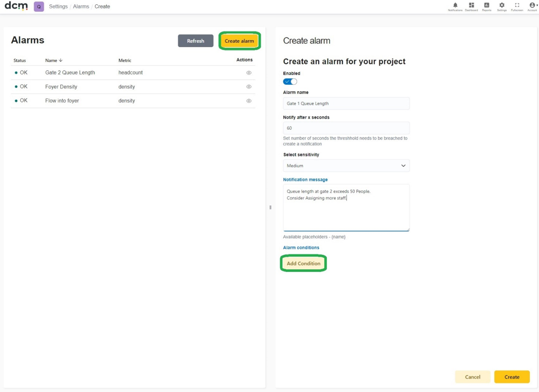Image resolution: width=539 pixels, height=392 pixels.
Task: Click the purple project Q badge
Action: coord(39,6)
